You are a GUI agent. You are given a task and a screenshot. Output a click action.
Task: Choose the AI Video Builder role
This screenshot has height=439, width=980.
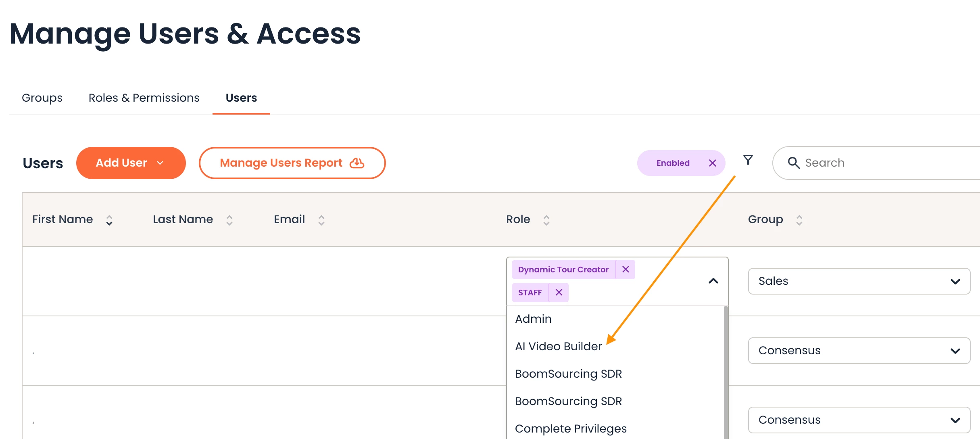click(558, 347)
